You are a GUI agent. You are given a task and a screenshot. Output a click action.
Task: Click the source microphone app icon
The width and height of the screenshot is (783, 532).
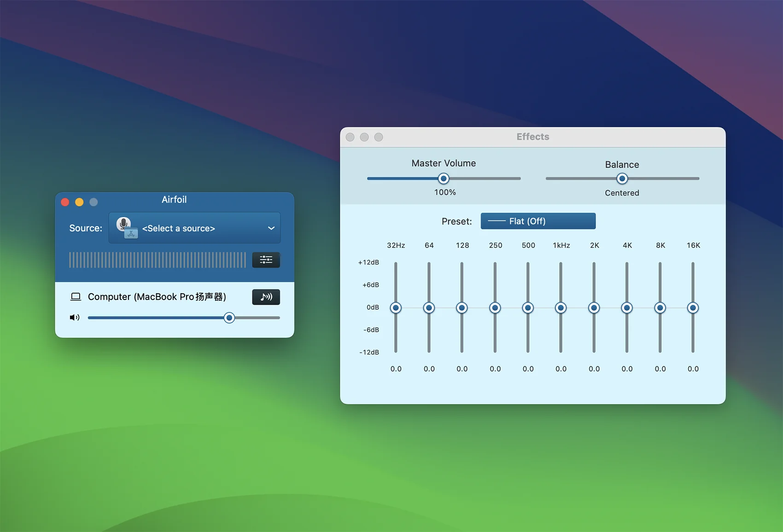(x=127, y=228)
